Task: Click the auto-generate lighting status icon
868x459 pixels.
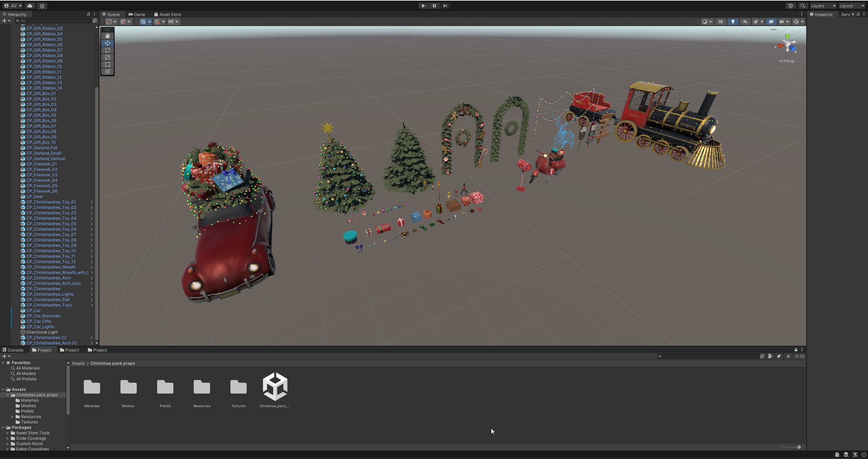Action: (x=855, y=455)
